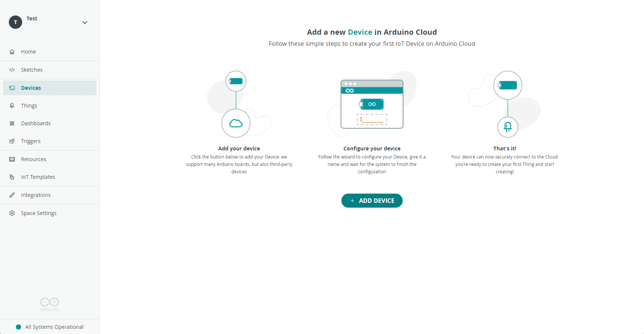
Task: Open Space Settings via the gear icon
Action: click(12, 213)
